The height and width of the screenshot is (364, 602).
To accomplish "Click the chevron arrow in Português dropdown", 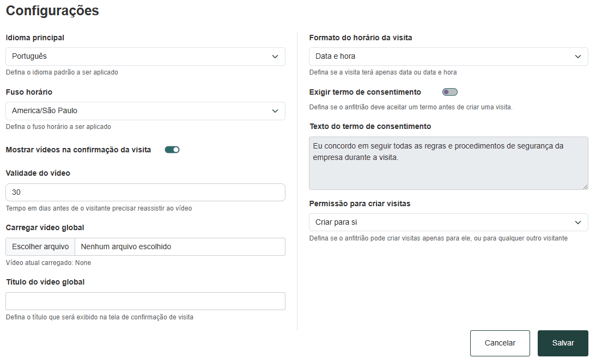I will click(x=275, y=57).
